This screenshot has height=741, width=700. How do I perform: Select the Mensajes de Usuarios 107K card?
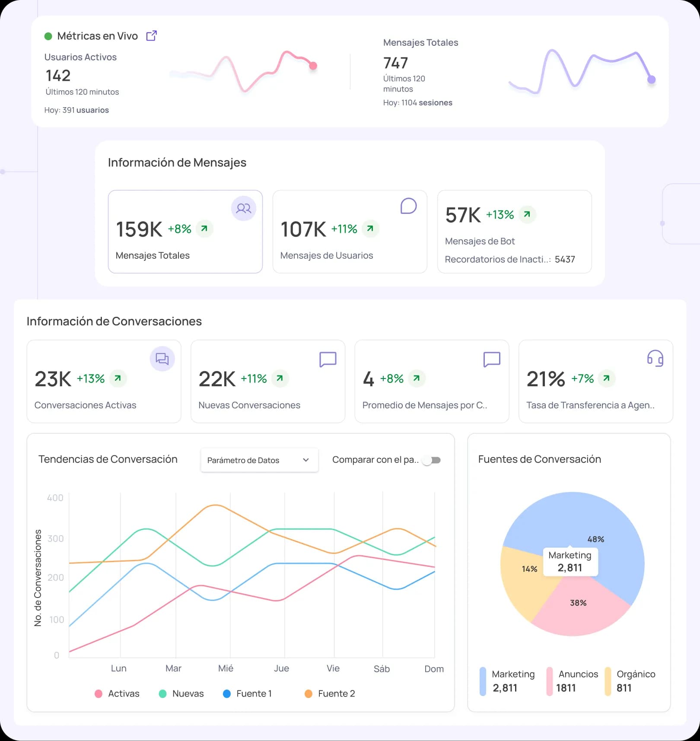pyautogui.click(x=350, y=232)
